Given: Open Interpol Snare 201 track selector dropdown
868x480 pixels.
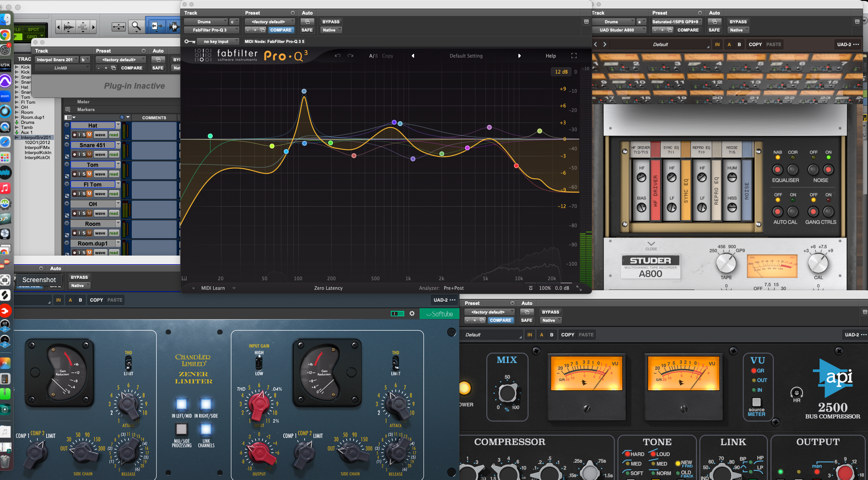Looking at the screenshot, I should point(57,59).
